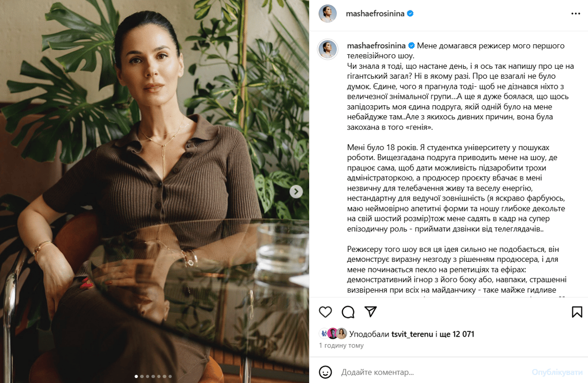Click the '1 годину тому' timestamp
Screen dimensions: 588x383
pyautogui.click(x=341, y=346)
